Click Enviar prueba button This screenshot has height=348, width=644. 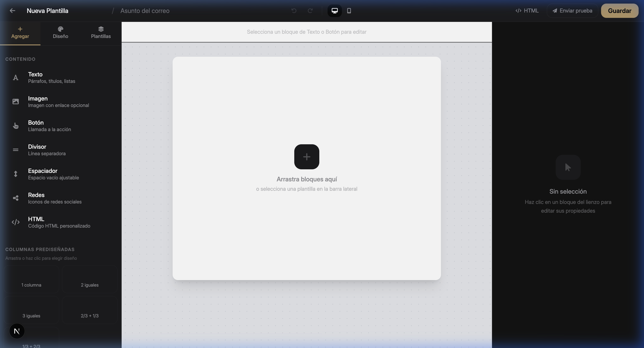pos(572,11)
